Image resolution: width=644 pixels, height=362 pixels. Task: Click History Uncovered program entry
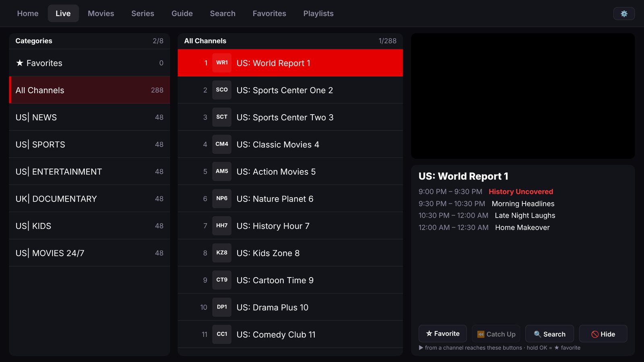[x=521, y=191]
